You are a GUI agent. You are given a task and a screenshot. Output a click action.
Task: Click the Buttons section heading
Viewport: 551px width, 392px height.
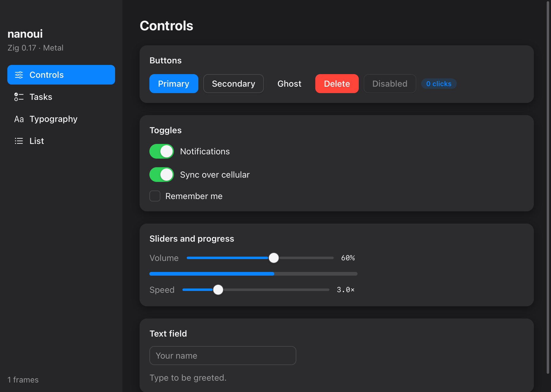pyautogui.click(x=166, y=60)
